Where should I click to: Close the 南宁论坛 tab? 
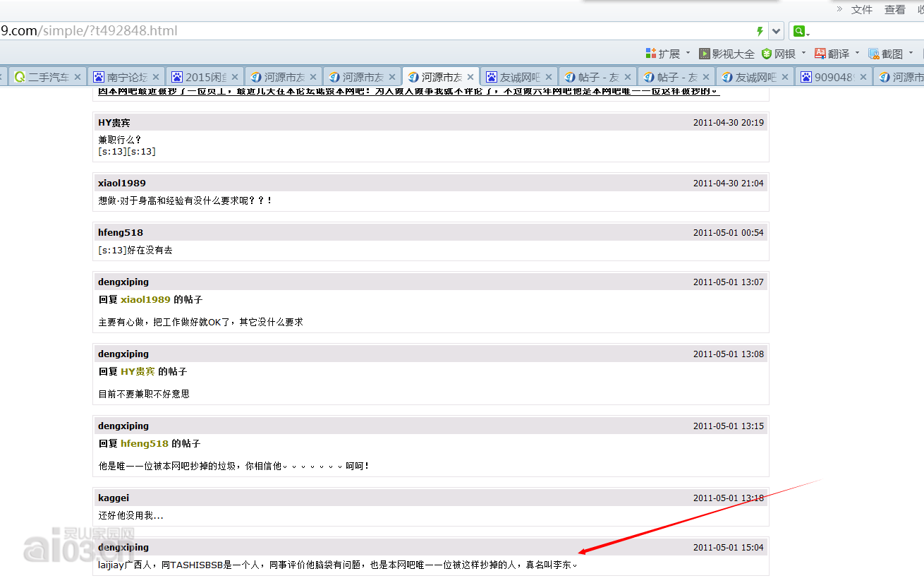point(156,77)
